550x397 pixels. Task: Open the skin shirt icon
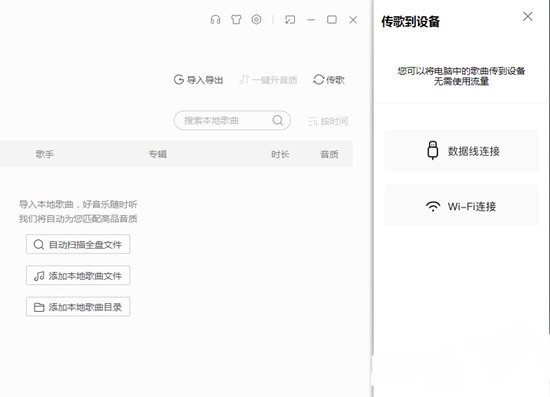click(x=236, y=20)
